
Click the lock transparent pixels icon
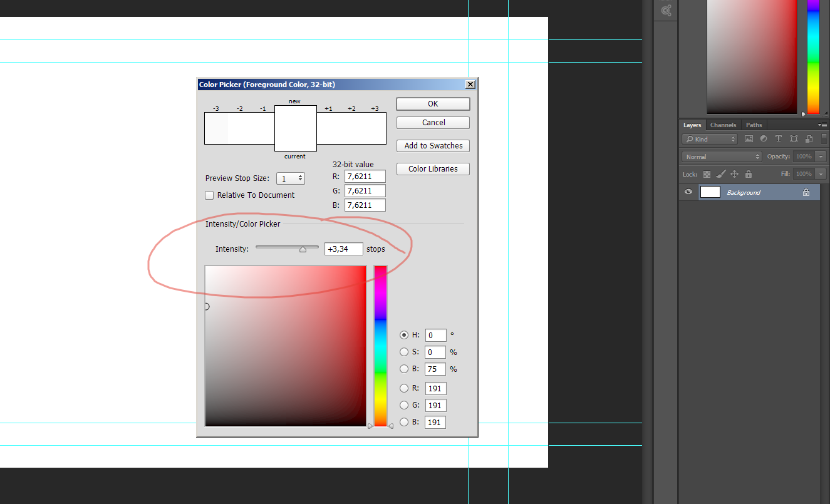pos(707,174)
